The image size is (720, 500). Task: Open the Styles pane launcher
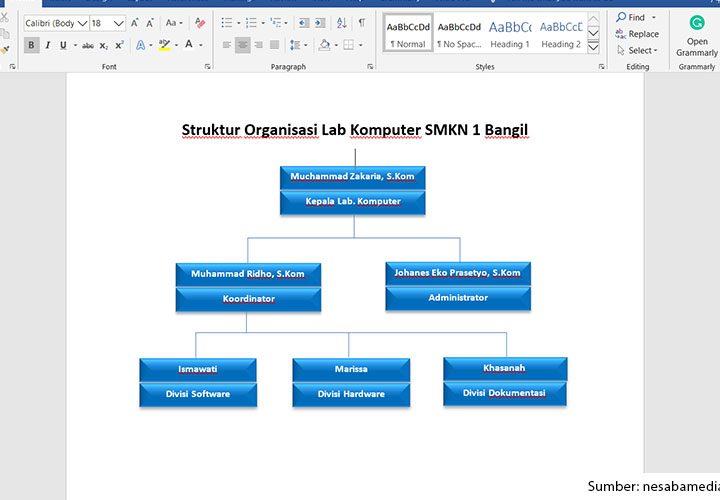click(x=602, y=67)
